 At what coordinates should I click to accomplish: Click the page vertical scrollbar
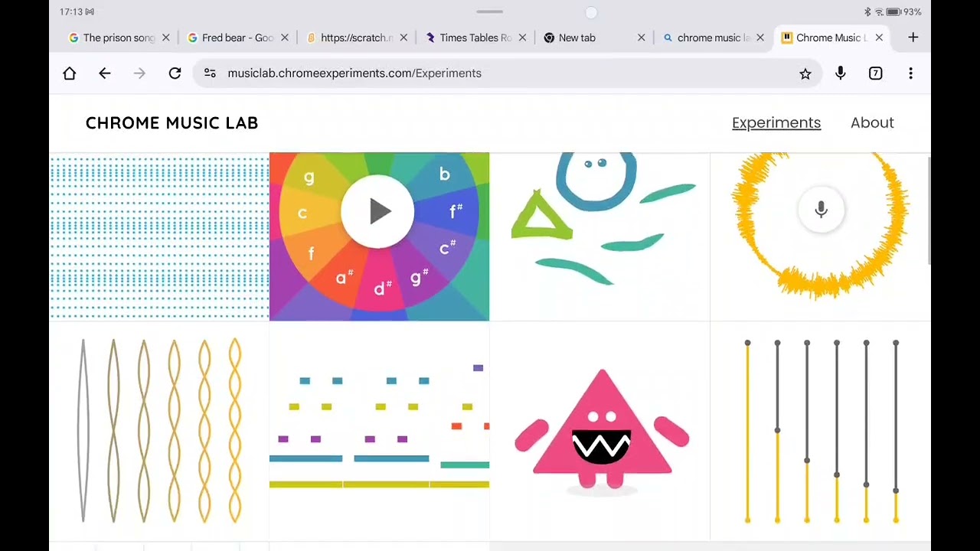[929, 211]
